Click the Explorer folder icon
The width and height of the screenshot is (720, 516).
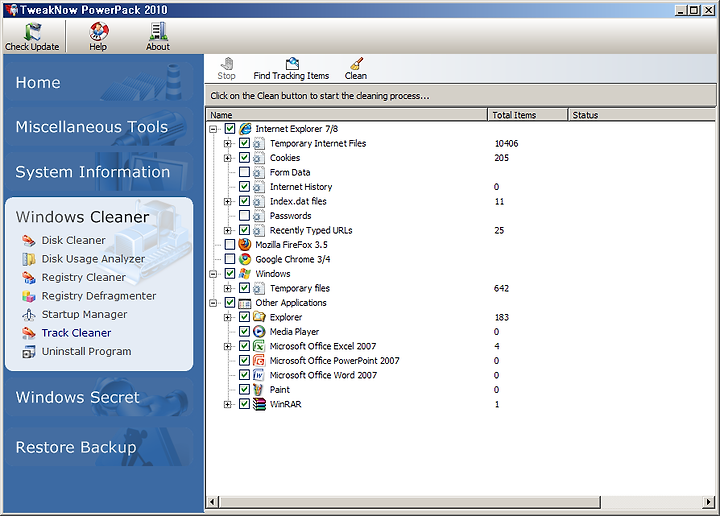(x=259, y=317)
